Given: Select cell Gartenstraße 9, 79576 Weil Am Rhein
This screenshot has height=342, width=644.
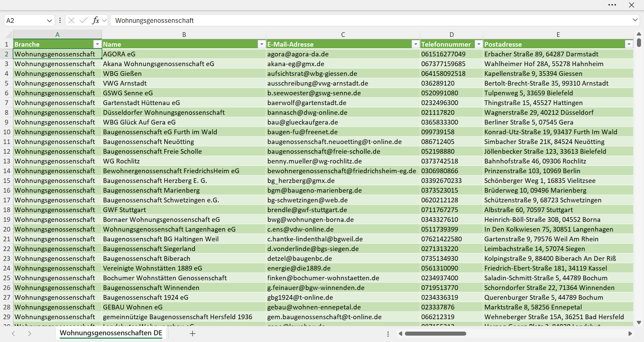Looking at the screenshot, I should (558, 239).
